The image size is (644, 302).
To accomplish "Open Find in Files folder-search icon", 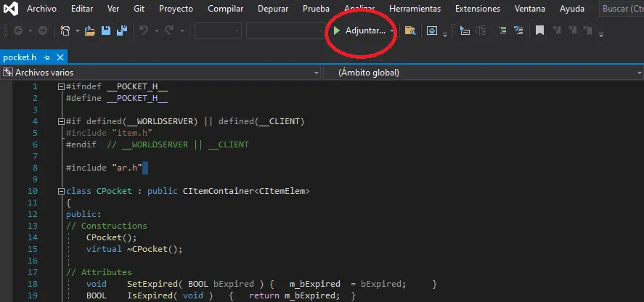I will (410, 30).
